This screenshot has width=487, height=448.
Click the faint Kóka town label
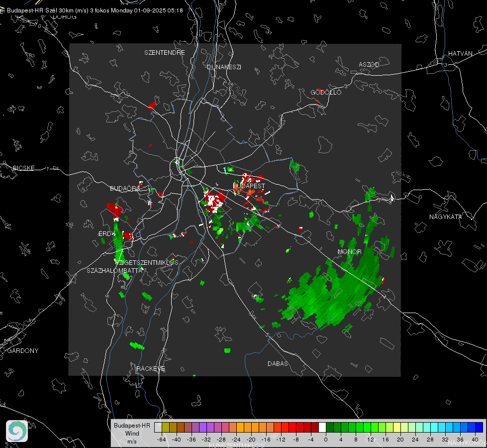pyautogui.click(x=402, y=175)
